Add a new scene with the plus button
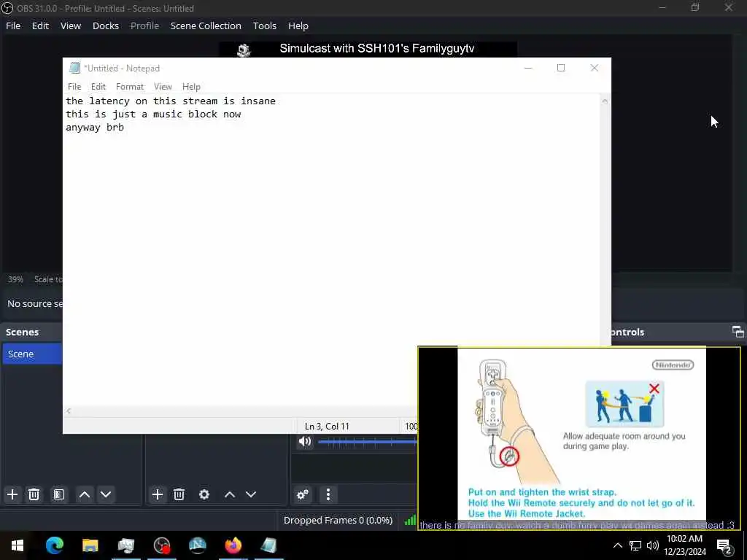The image size is (747, 560). tap(12, 494)
